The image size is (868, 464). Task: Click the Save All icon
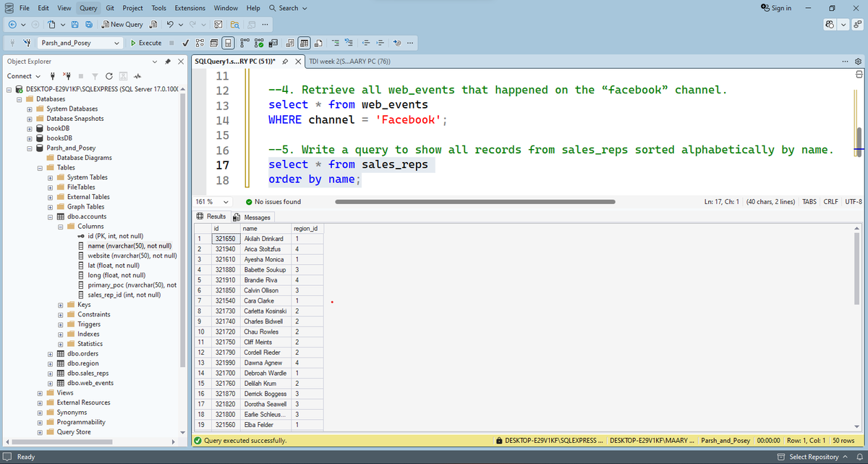[88, 24]
